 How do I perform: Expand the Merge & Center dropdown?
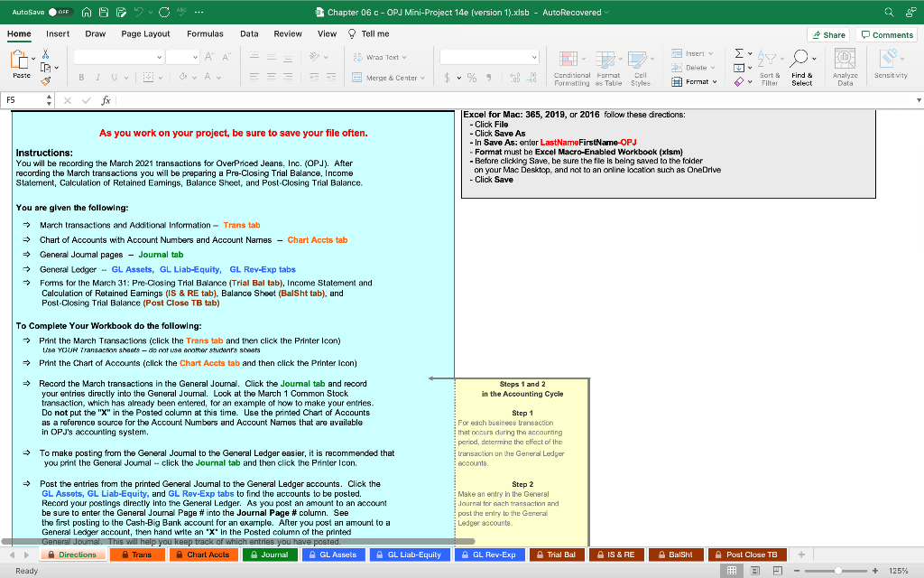pos(422,79)
